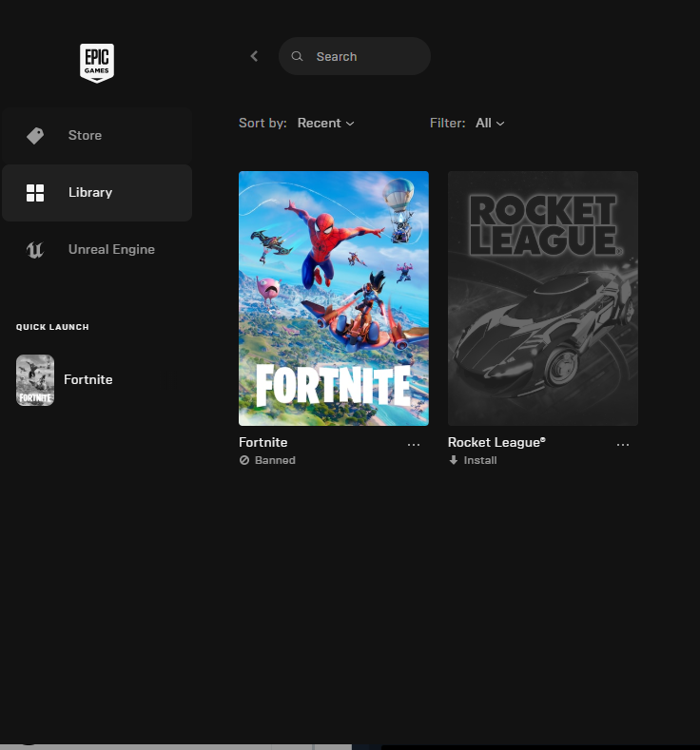Viewport: 700px width, 750px height.
Task: Open the Store tag icon
Action: 35,136
